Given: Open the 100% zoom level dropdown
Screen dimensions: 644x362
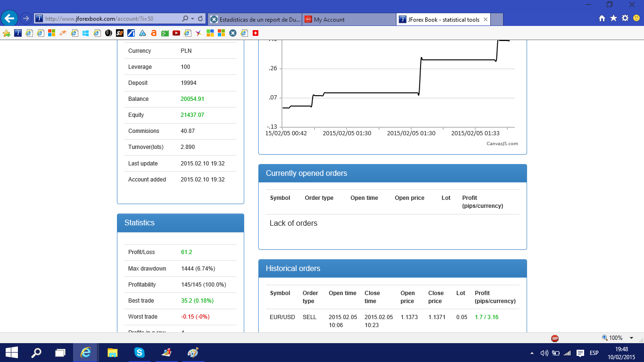Looking at the screenshot, I should pos(631,338).
